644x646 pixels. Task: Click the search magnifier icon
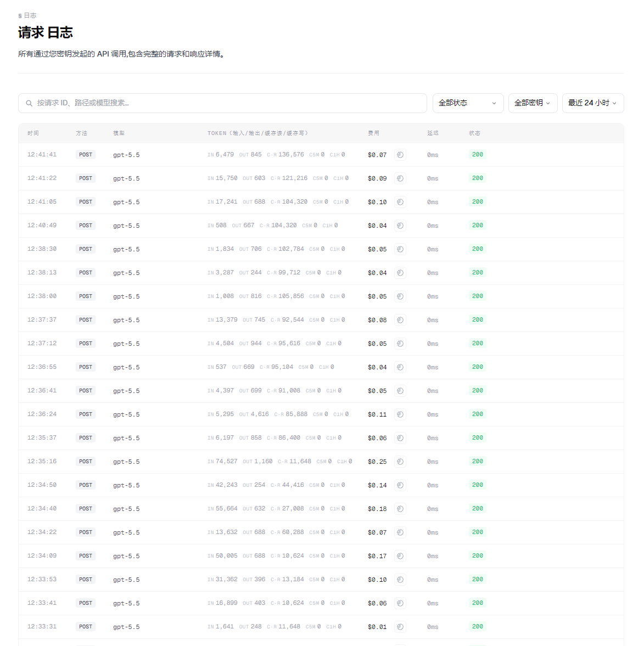[x=29, y=103]
